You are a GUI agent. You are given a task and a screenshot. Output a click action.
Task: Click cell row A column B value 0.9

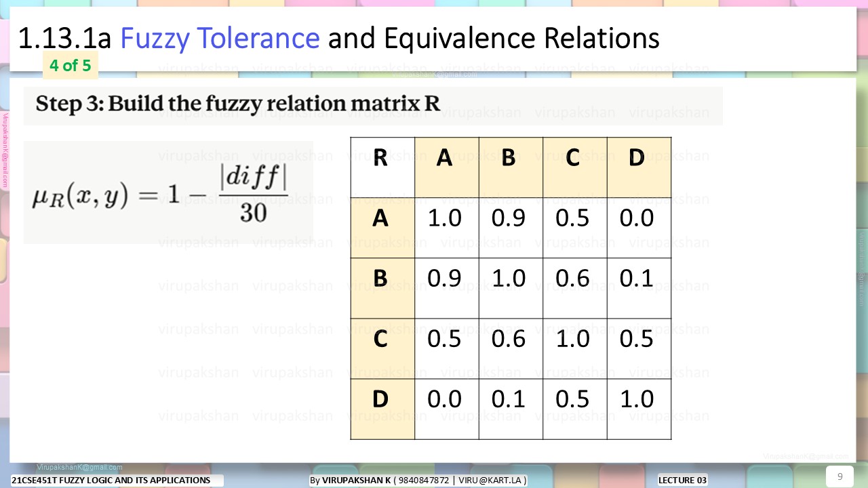[x=511, y=228]
